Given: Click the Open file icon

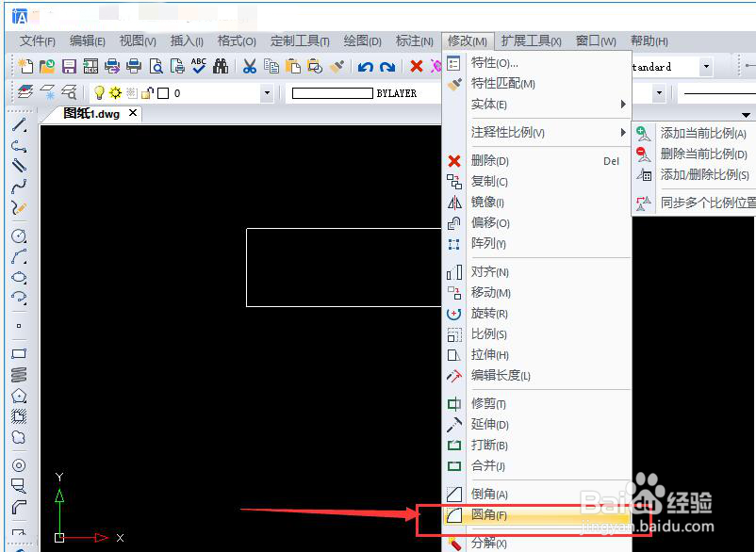Looking at the screenshot, I should coord(47,66).
